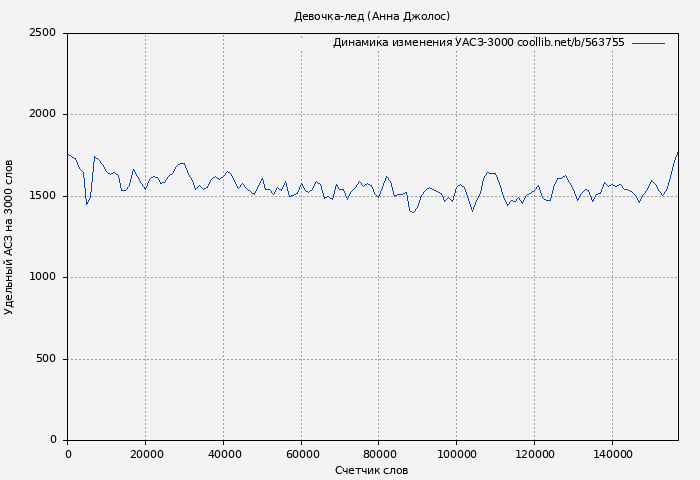Click the data line's final peak at right edge
The image size is (700, 480).
pos(677,153)
